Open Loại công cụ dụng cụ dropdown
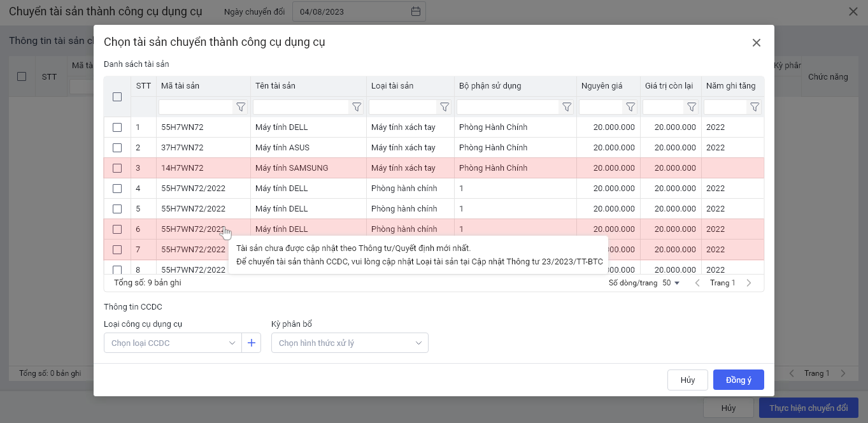 pos(173,343)
